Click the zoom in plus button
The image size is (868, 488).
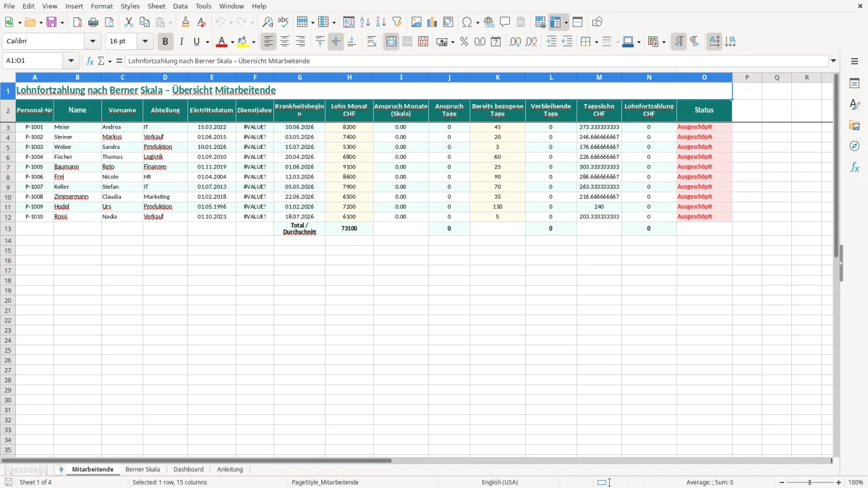click(839, 482)
